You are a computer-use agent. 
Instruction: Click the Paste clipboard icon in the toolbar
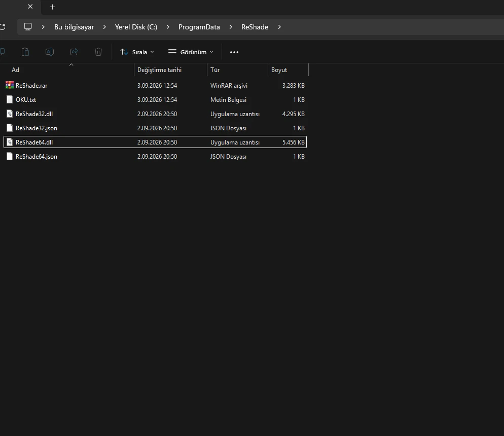25,52
